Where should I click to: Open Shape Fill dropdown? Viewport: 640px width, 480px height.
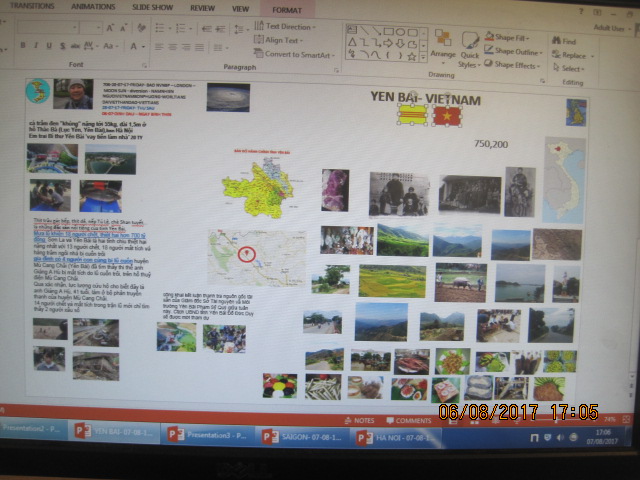[x=507, y=37]
